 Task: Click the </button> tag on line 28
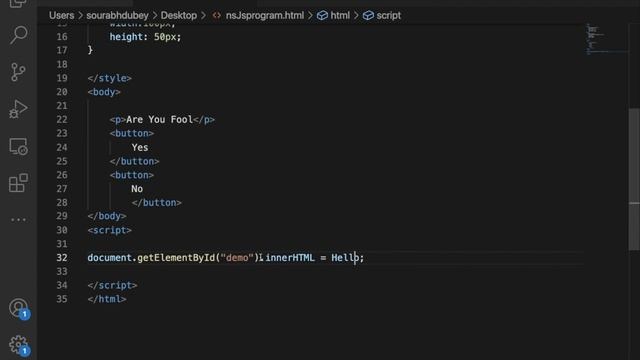pyautogui.click(x=156, y=202)
